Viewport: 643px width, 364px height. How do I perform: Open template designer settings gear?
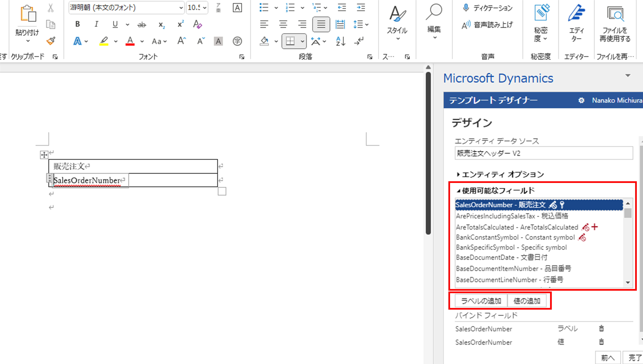[x=581, y=101]
